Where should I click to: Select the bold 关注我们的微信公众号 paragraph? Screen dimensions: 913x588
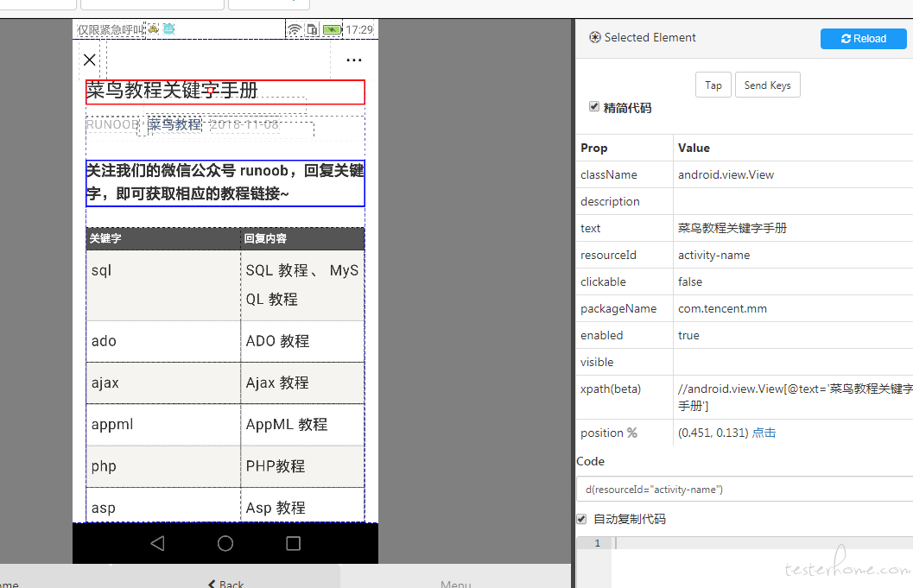click(x=225, y=183)
